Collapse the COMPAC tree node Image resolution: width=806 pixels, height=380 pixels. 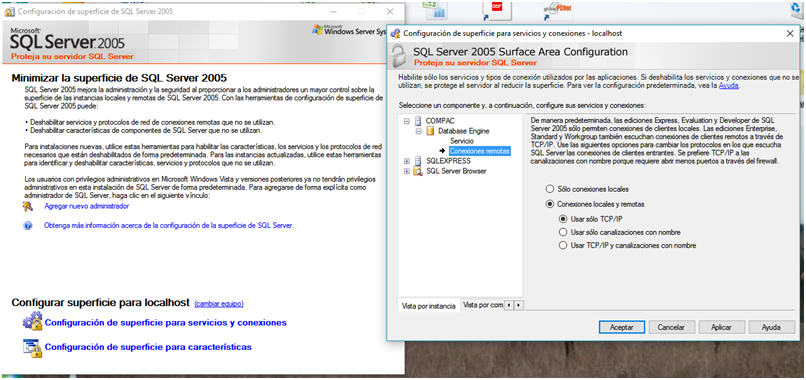407,121
